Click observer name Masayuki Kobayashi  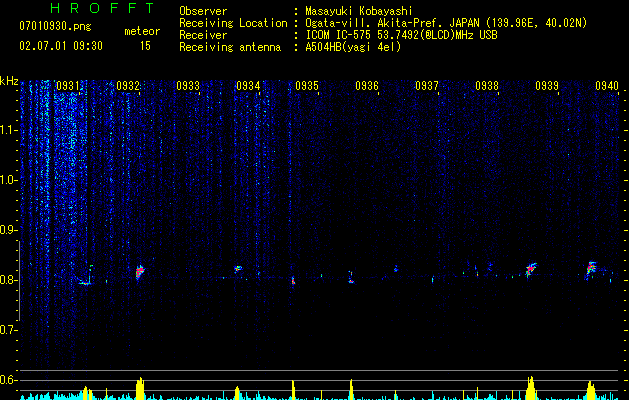click(x=359, y=11)
